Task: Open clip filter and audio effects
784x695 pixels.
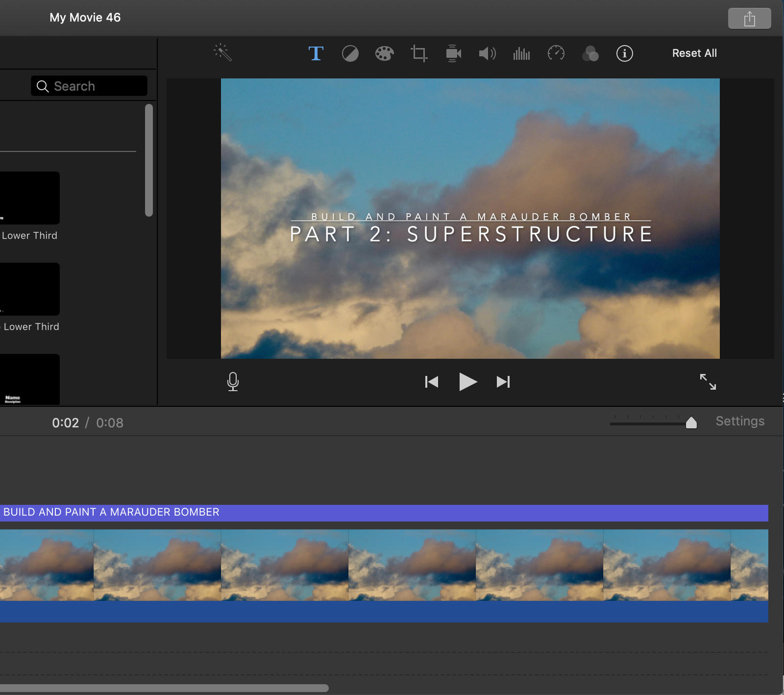Action: coord(590,53)
